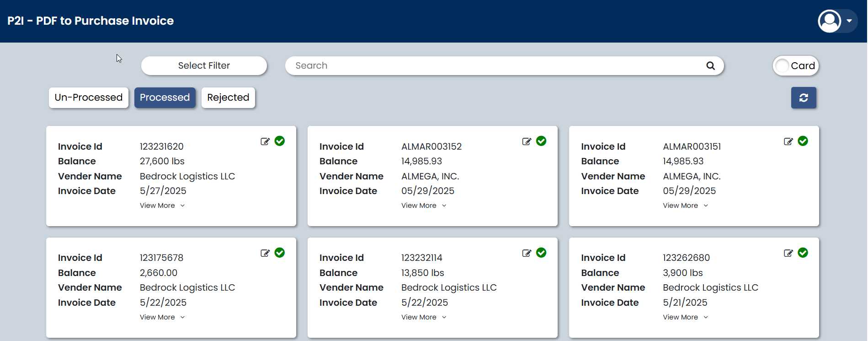This screenshot has width=868, height=341.
Task: Expand View More on invoice 123262680
Action: pyautogui.click(x=685, y=317)
